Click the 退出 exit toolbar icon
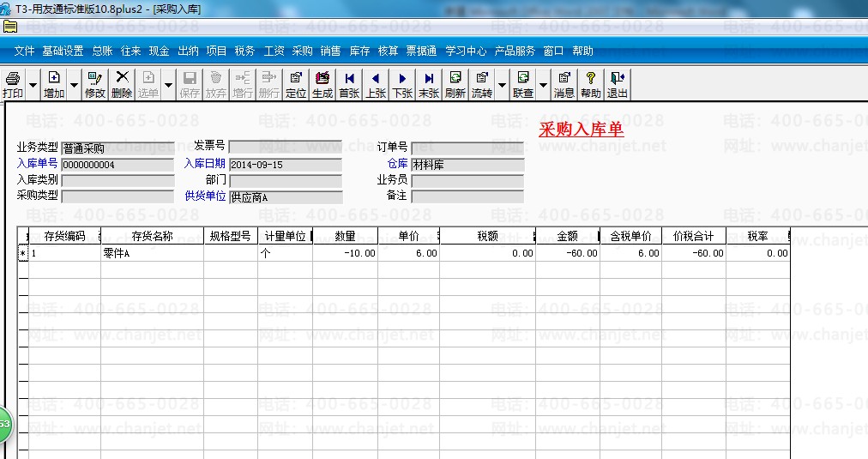 [x=617, y=85]
